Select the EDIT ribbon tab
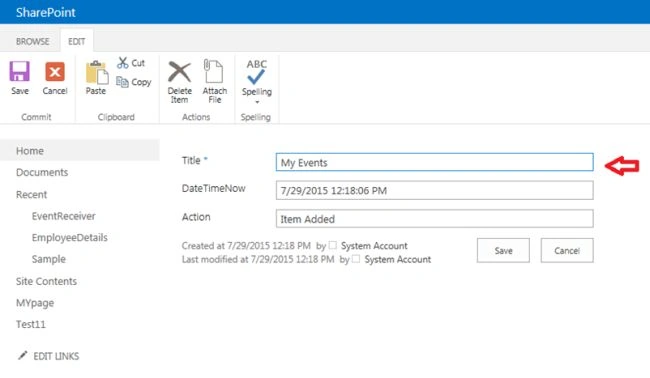This screenshot has height=378, width=650. click(77, 41)
